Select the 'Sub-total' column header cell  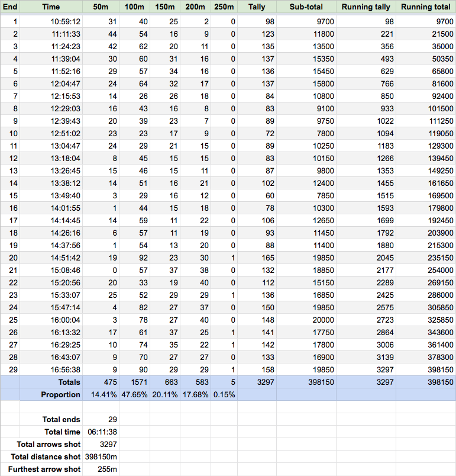click(306, 7)
